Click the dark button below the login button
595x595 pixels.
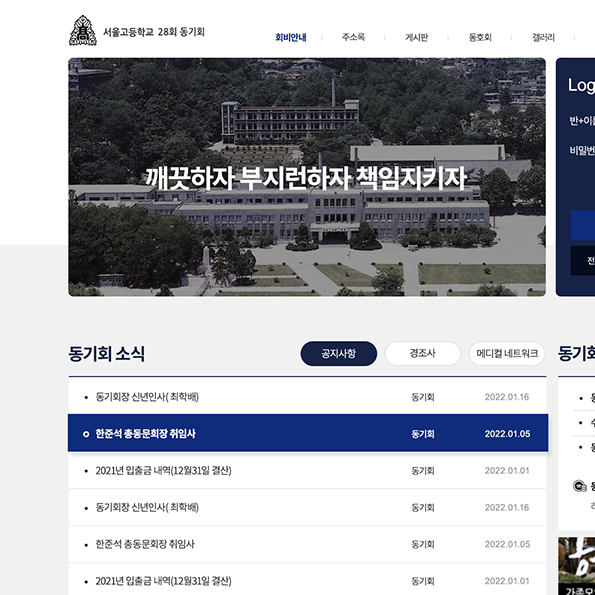(583, 260)
